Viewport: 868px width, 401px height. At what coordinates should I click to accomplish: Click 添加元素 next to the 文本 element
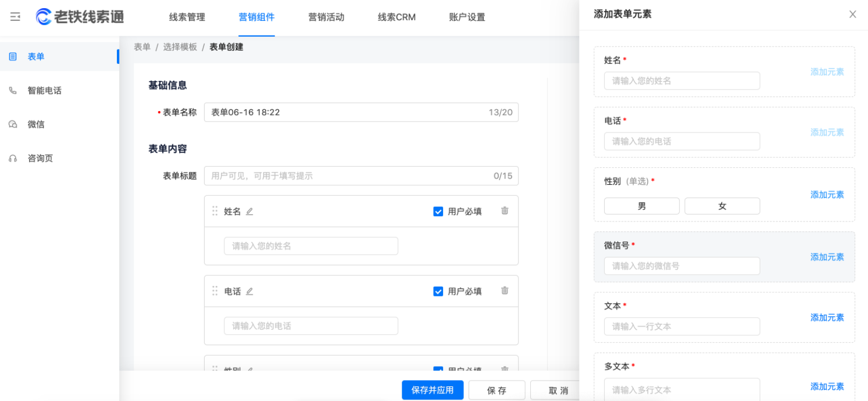827,317
